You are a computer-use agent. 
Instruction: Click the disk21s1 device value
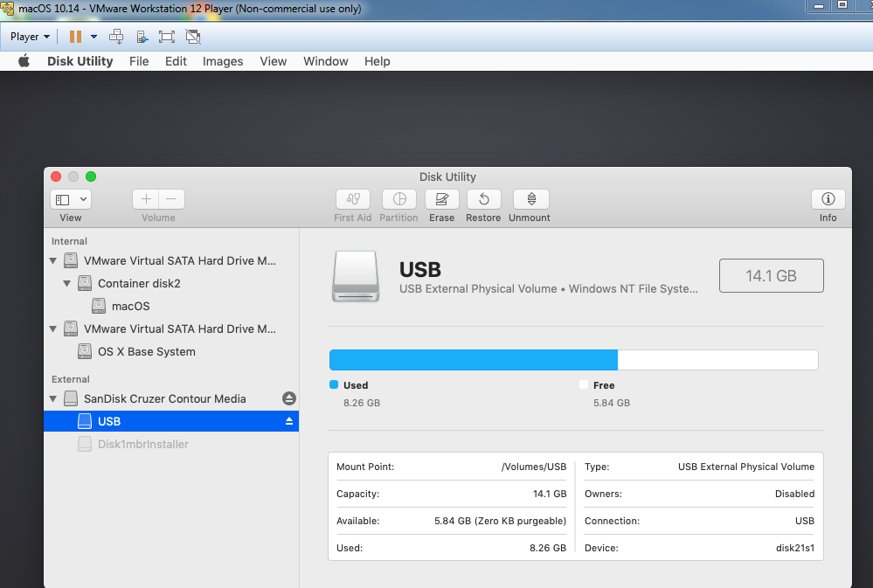[x=795, y=548]
